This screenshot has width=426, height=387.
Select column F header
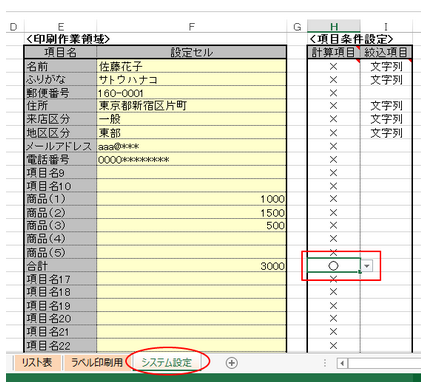click(191, 27)
